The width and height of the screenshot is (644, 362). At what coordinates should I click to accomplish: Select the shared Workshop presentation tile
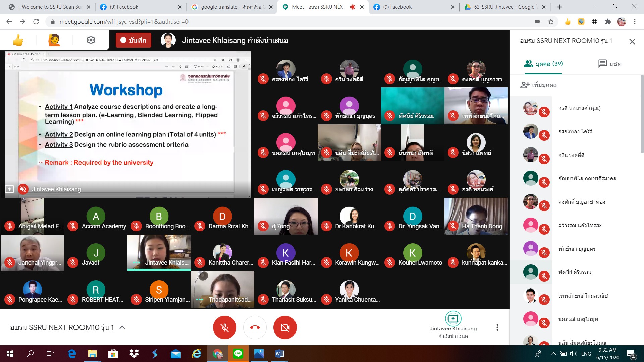[127, 124]
